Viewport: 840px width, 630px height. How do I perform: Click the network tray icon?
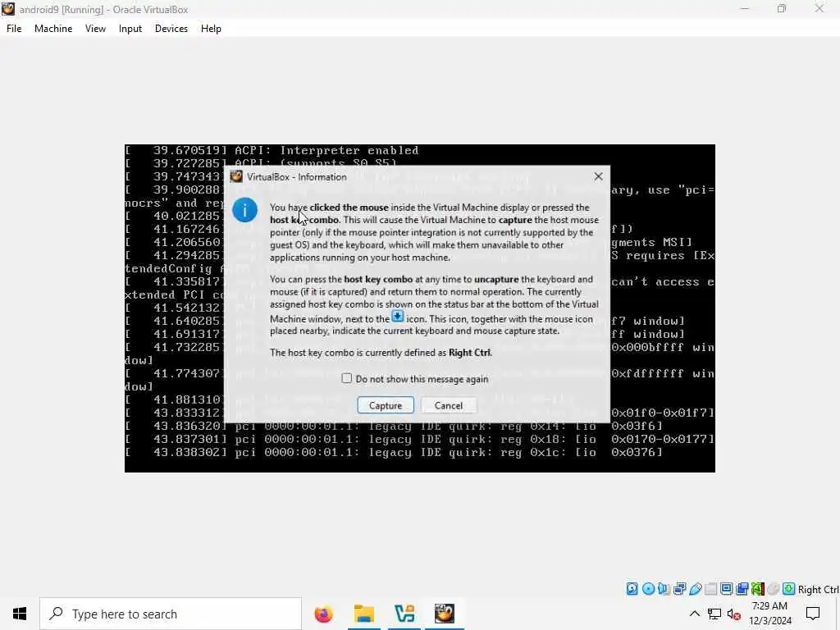pyautogui.click(x=714, y=614)
